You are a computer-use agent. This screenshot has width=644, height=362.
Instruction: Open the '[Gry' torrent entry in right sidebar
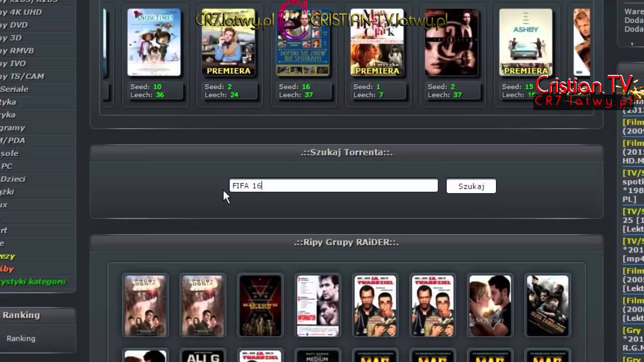coord(633,339)
